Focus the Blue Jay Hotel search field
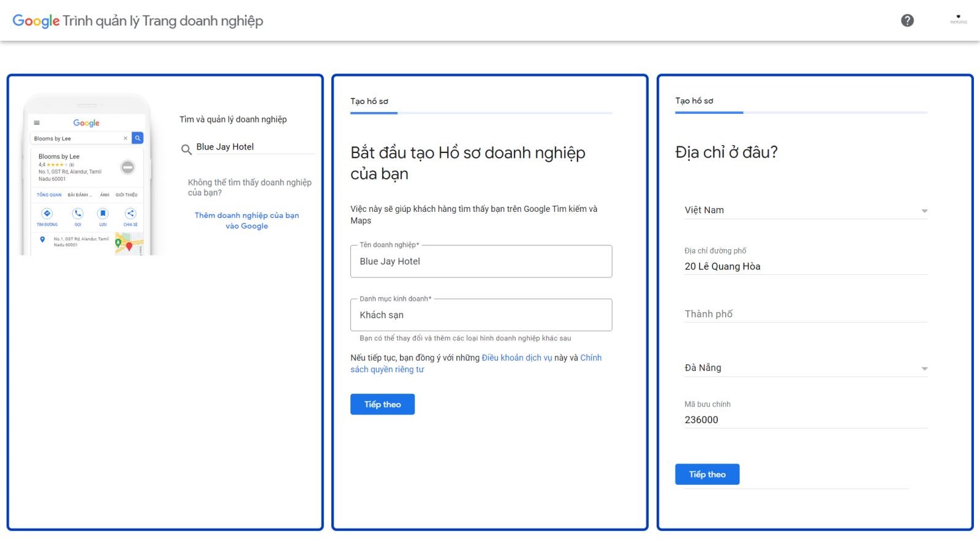980x551 pixels. click(254, 147)
